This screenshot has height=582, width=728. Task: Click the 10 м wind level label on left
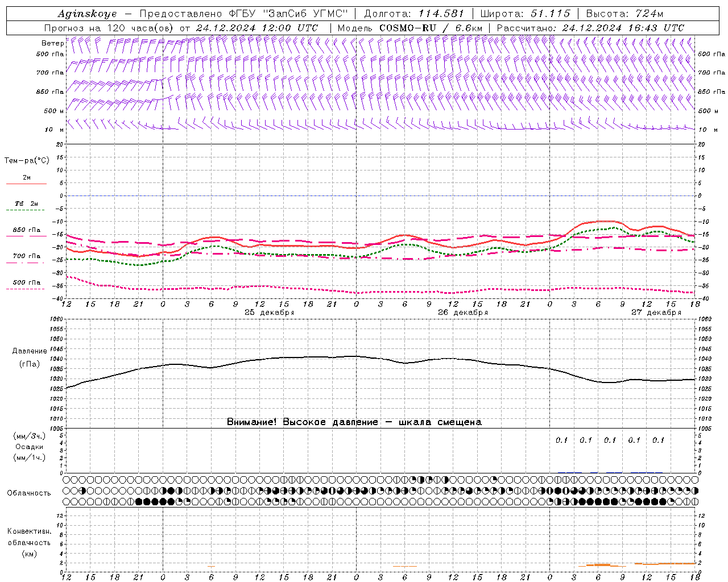pyautogui.click(x=54, y=130)
